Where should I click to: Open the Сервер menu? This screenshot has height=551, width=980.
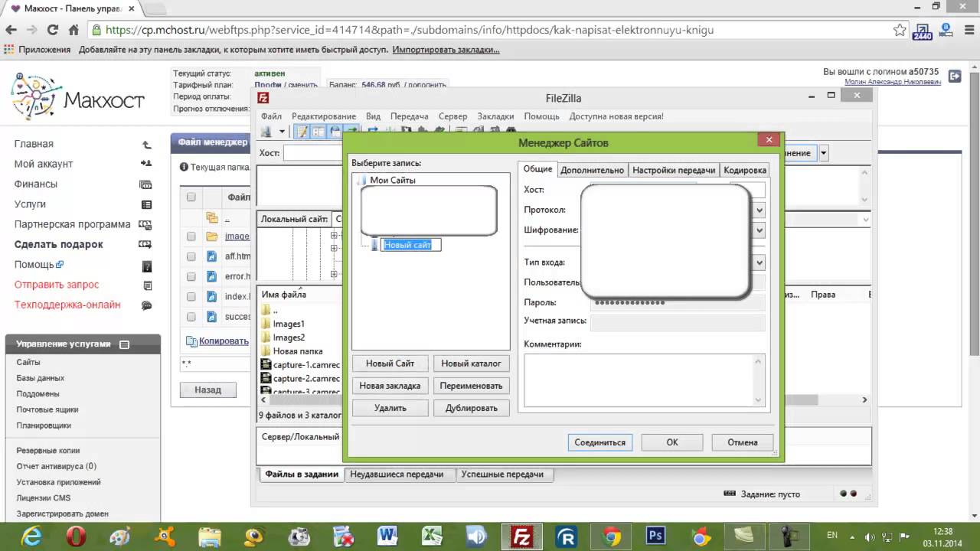[452, 116]
